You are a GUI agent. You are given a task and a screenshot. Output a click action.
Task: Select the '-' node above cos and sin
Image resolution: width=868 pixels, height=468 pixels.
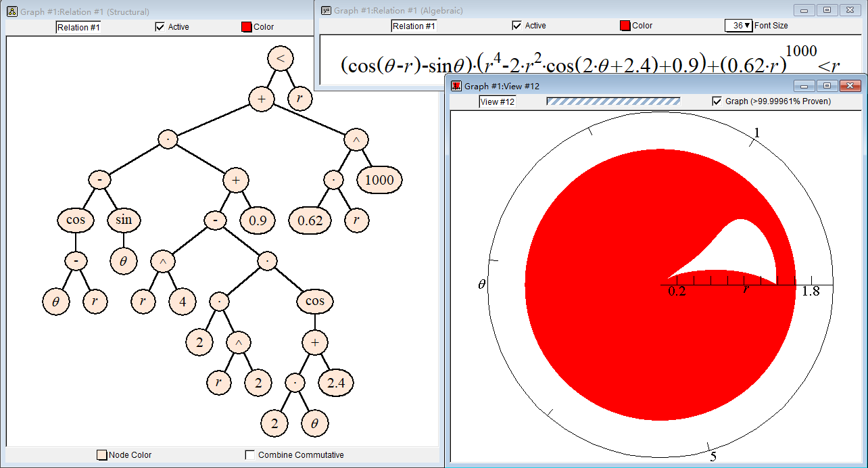99,180
